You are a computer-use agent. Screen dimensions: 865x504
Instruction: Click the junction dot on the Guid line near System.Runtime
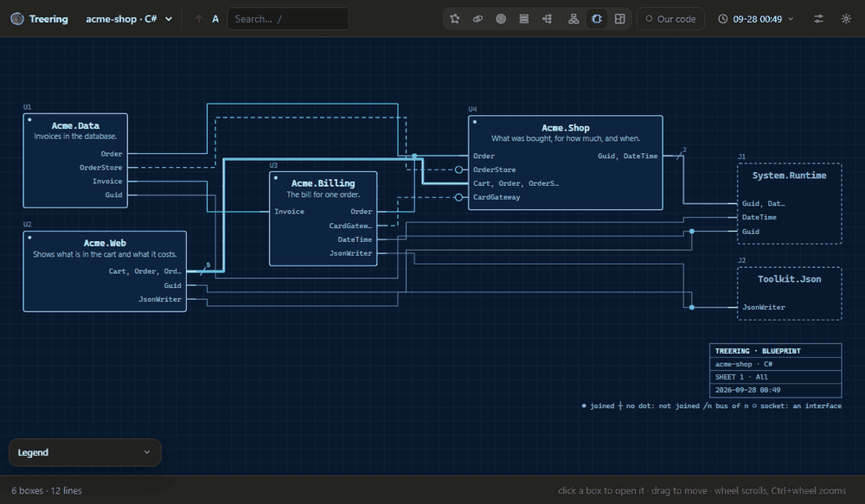pyautogui.click(x=692, y=232)
